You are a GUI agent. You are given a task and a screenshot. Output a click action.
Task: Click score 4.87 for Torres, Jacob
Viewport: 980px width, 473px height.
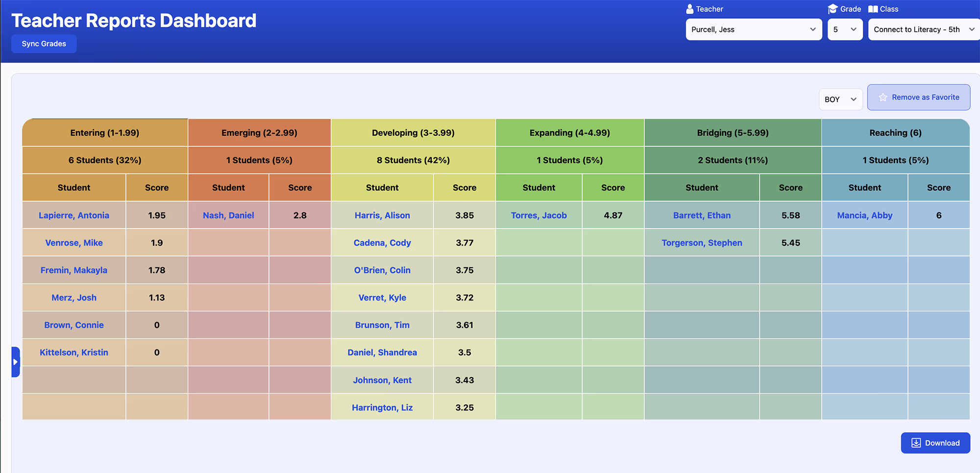click(613, 215)
